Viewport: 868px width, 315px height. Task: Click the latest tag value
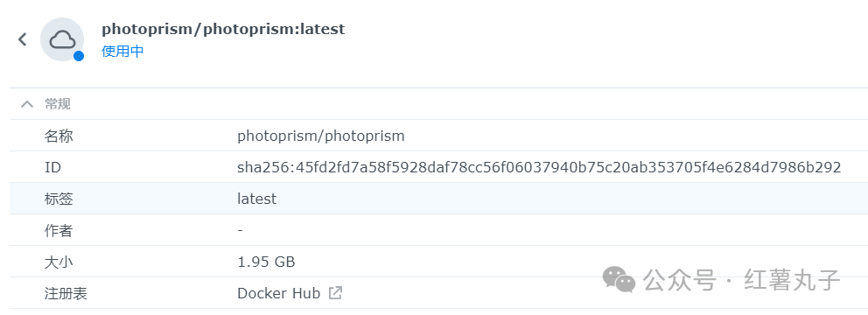coord(257,199)
